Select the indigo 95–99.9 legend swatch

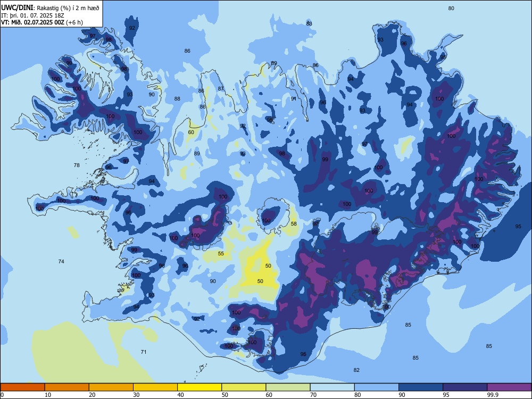coord(465,387)
